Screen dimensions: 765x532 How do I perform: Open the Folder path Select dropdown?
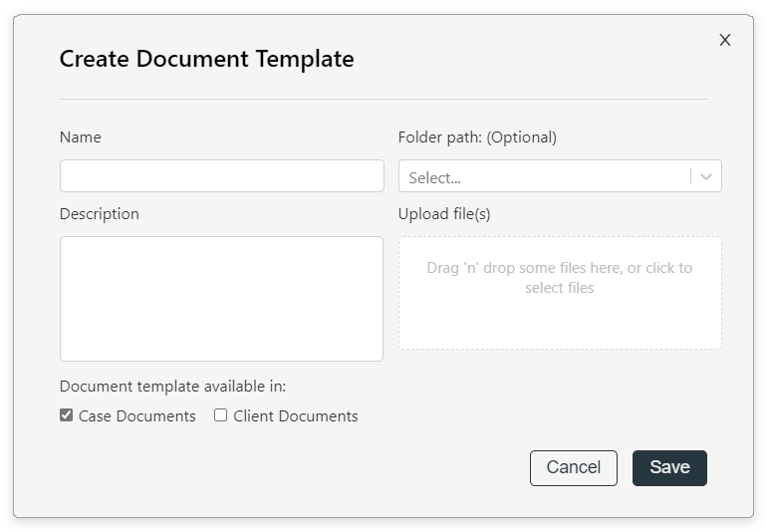tap(560, 175)
